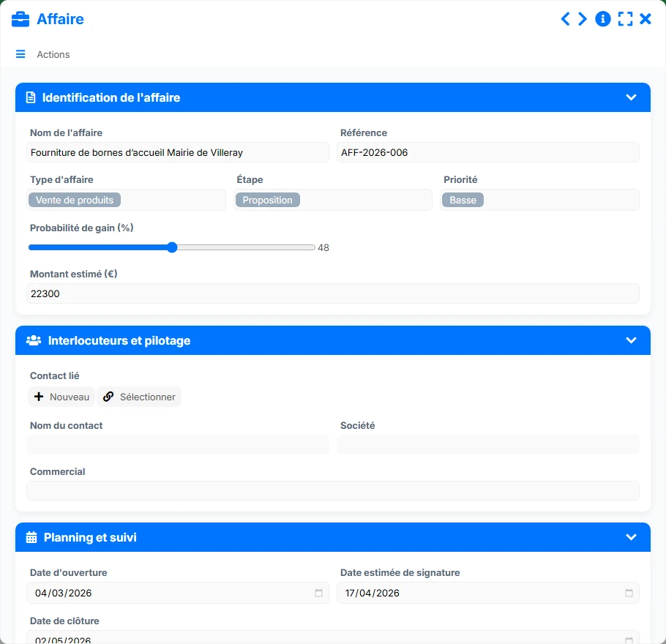Collapse the Planning et suivi section

(x=631, y=537)
